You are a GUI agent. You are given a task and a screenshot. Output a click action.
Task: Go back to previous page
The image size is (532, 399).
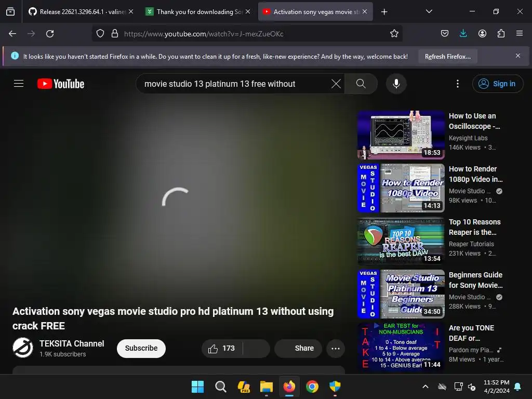(12, 34)
